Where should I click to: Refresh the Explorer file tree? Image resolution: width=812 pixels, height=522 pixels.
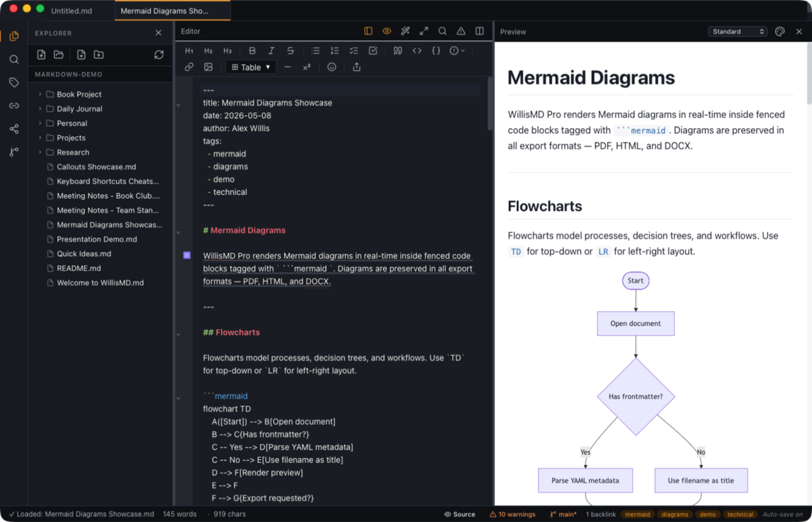coord(159,55)
